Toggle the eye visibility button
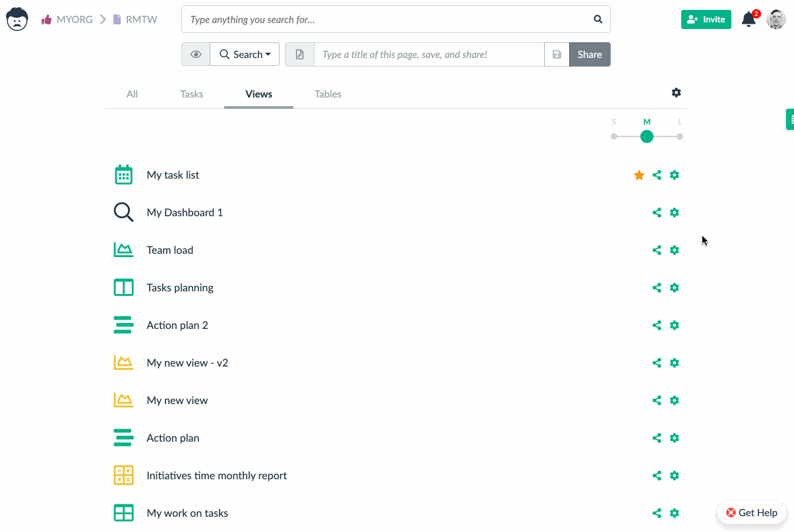The height and width of the screenshot is (532, 794). coord(196,55)
